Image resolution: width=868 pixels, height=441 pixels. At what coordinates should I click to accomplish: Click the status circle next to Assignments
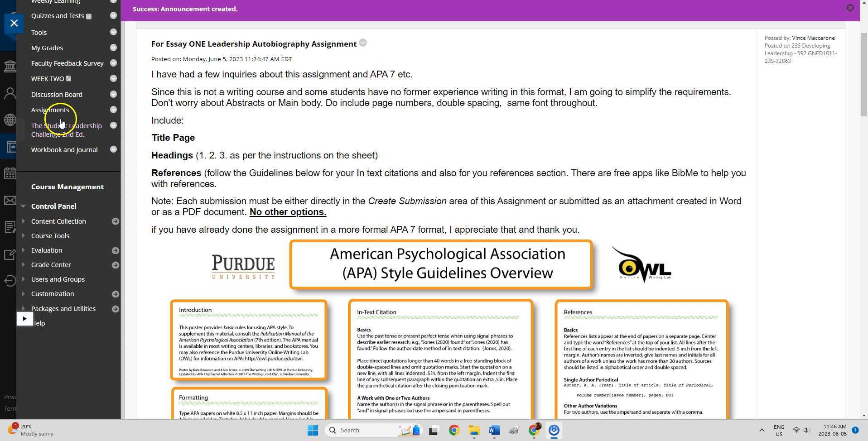(x=113, y=110)
